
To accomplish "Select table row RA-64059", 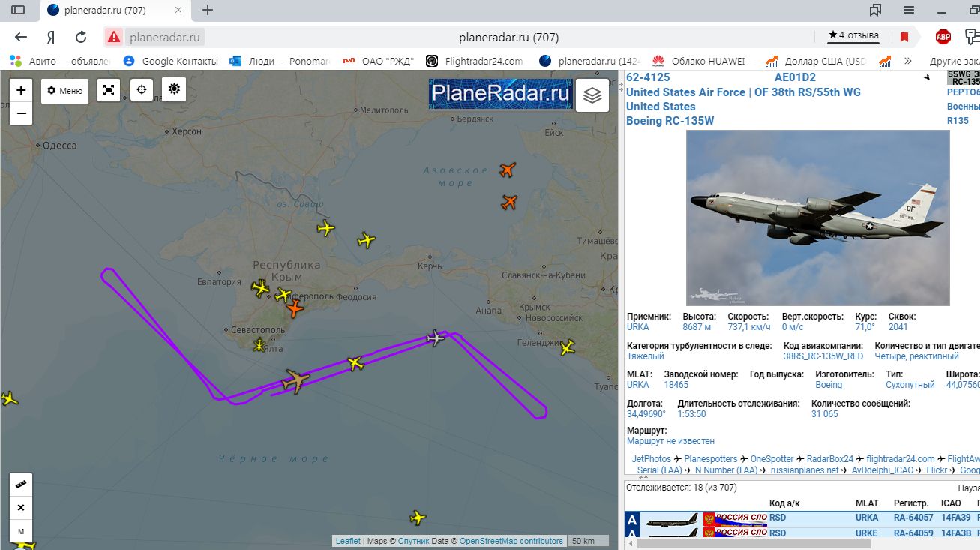I will tap(802, 533).
